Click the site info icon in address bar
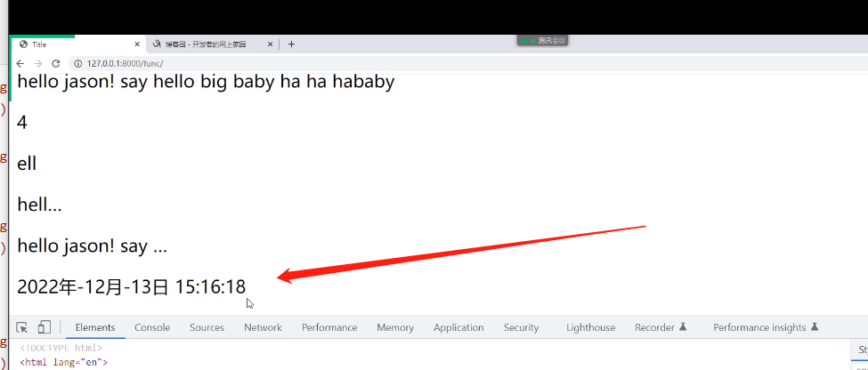868x370 pixels. (77, 64)
